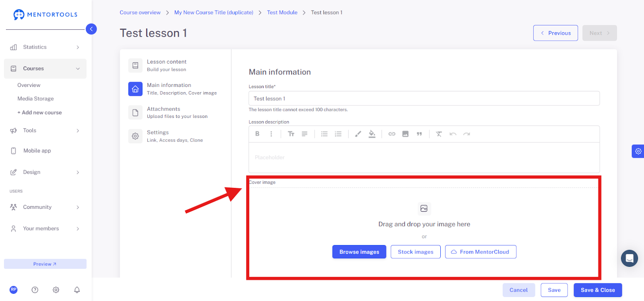Click the Stock images button
644x301 pixels.
[x=415, y=252]
